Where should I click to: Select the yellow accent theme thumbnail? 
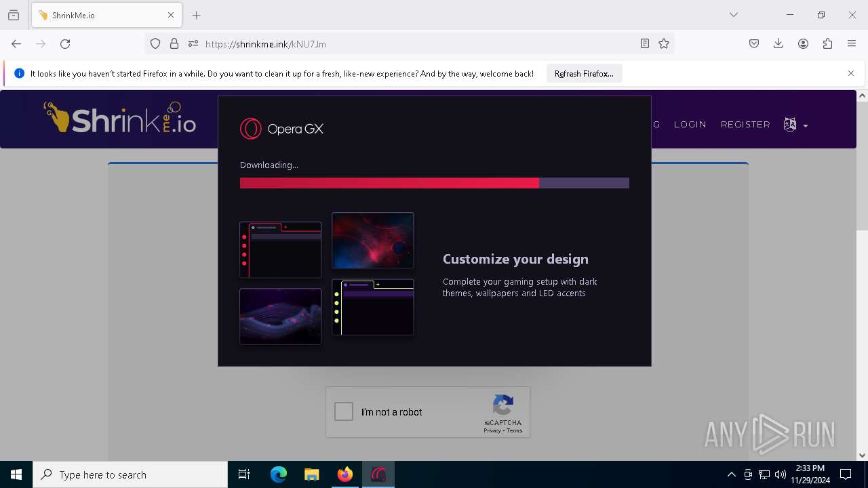(373, 307)
